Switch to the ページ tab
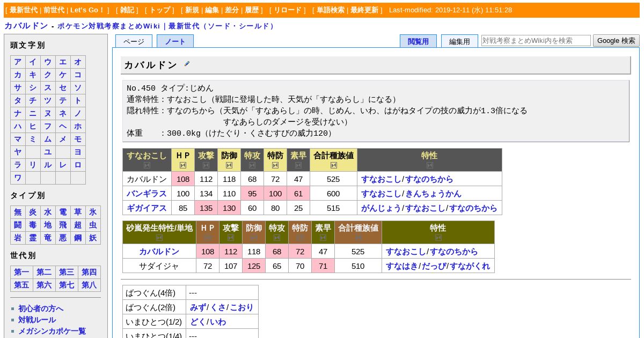 click(x=134, y=41)
